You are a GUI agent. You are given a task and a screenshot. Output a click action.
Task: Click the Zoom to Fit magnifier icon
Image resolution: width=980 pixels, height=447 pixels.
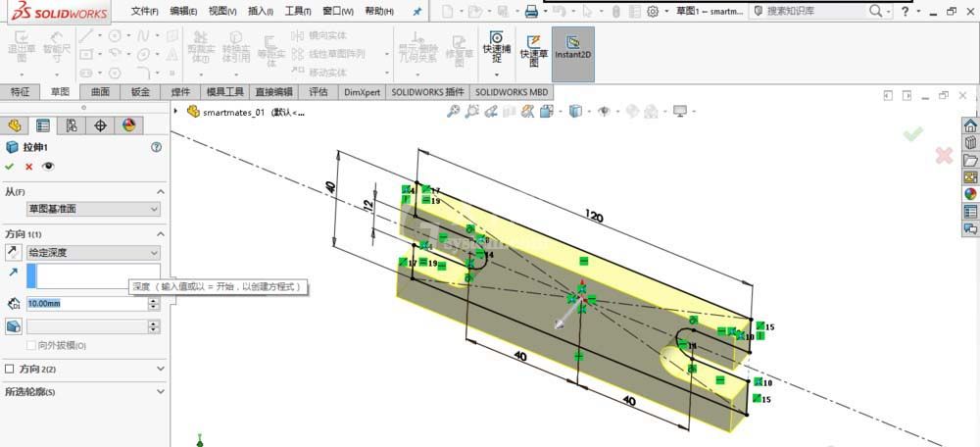pyautogui.click(x=453, y=112)
